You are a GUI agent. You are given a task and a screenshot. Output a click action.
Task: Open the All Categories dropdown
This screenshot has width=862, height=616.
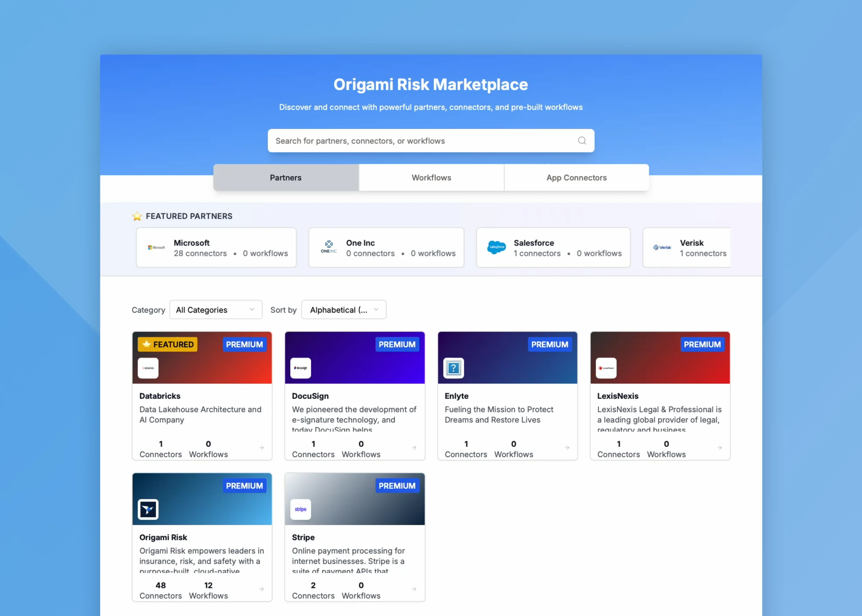click(x=215, y=310)
